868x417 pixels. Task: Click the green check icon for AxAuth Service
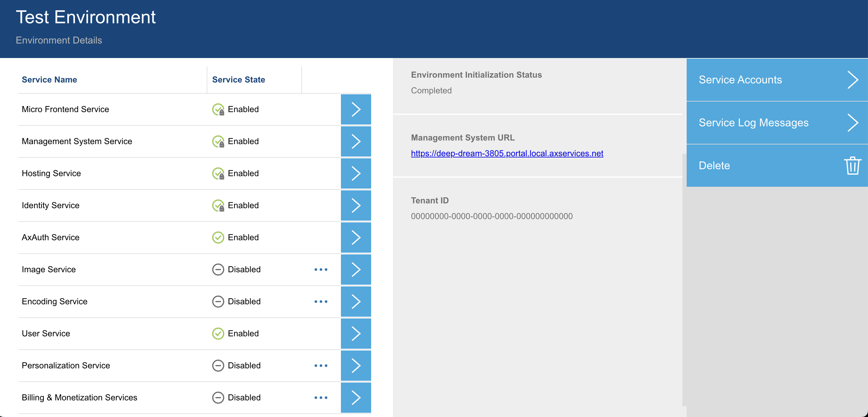pos(218,237)
